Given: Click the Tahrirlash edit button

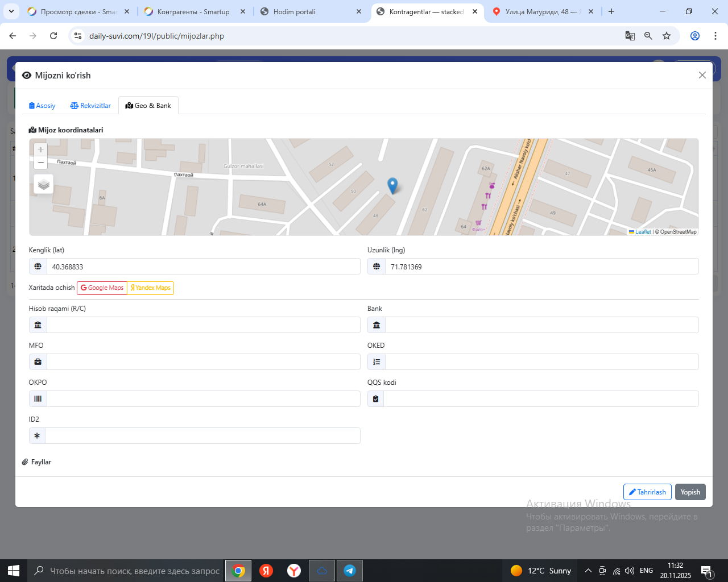Looking at the screenshot, I should (647, 492).
